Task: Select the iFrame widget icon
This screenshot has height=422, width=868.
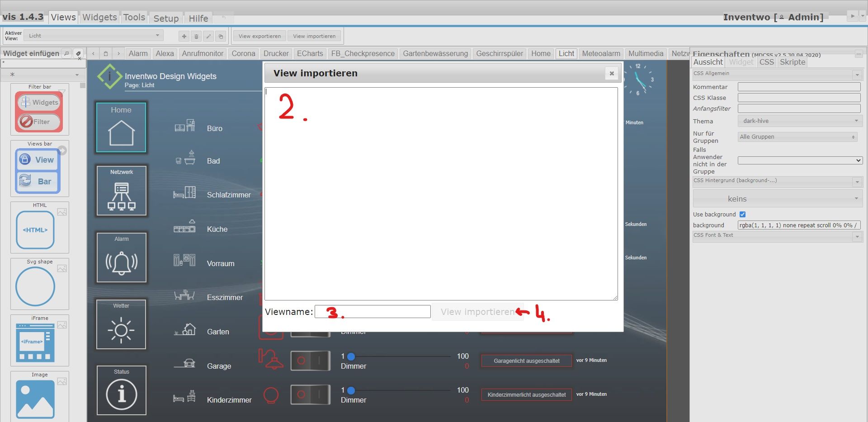Action: [x=35, y=342]
